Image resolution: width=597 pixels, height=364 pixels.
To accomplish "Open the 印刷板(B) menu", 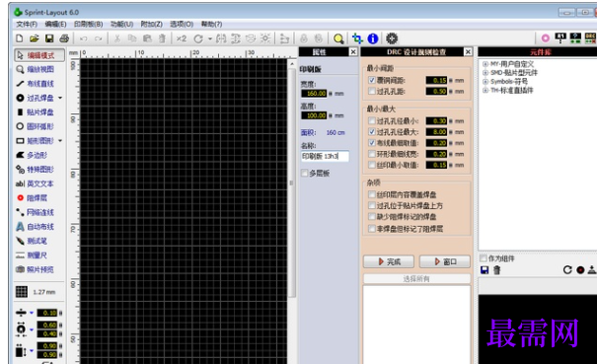I will 89,24.
